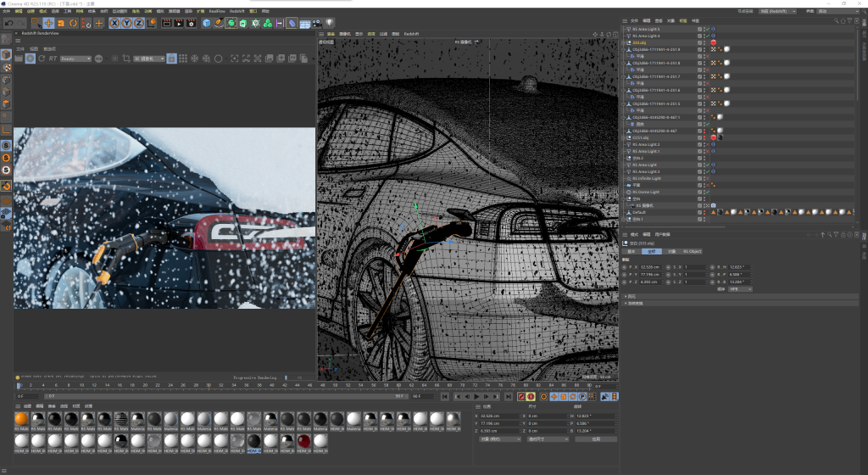Image resolution: width=868 pixels, height=475 pixels.
Task: Add a light with the bulb icon
Action: point(330,23)
